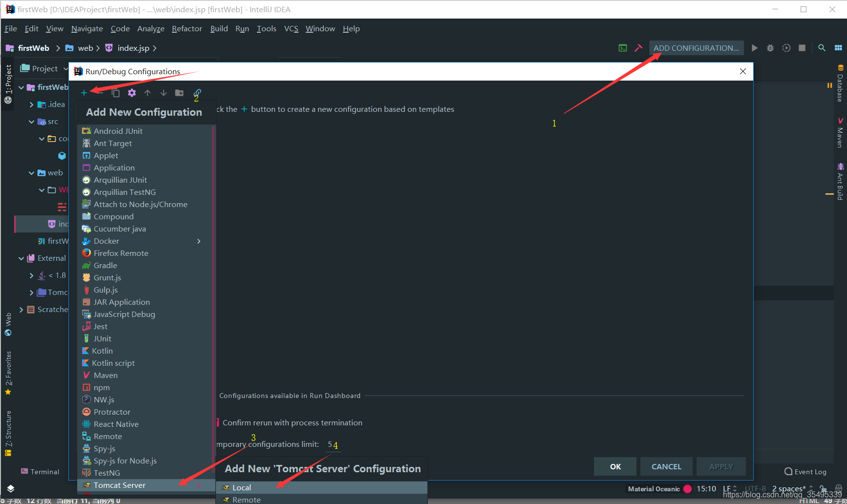The width and height of the screenshot is (847, 504).
Task: Open the Tools menu
Action: point(267,28)
